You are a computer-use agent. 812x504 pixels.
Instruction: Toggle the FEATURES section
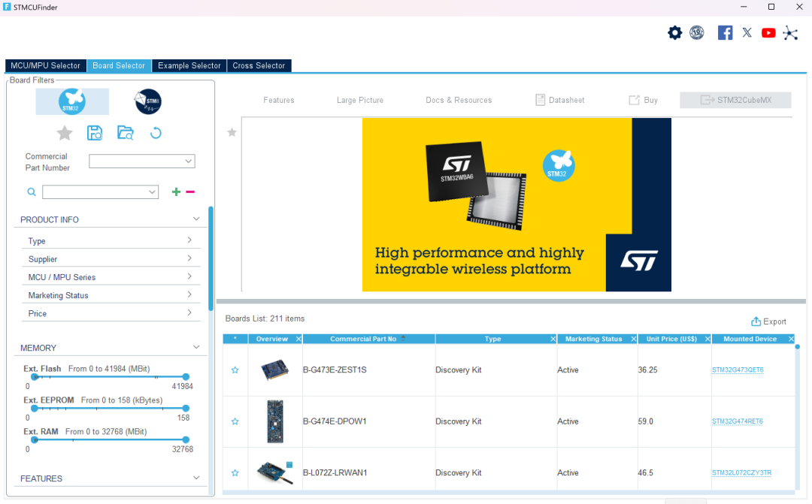point(196,478)
